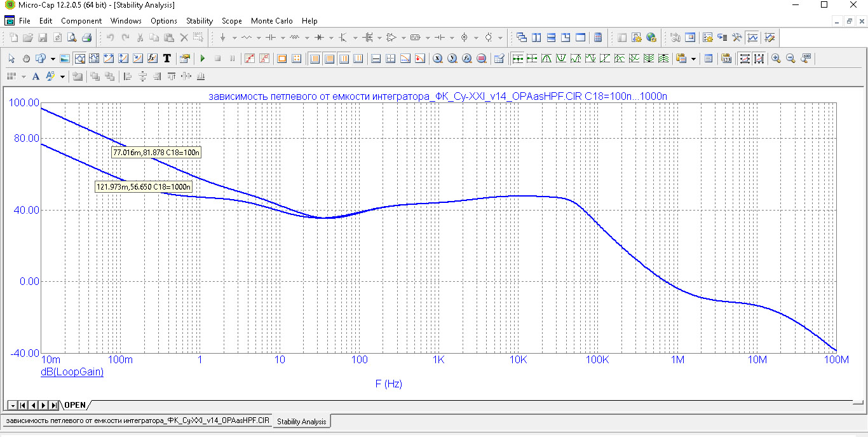Click the Y go-to magnifier icon
The image size is (868, 437).
pos(452,59)
